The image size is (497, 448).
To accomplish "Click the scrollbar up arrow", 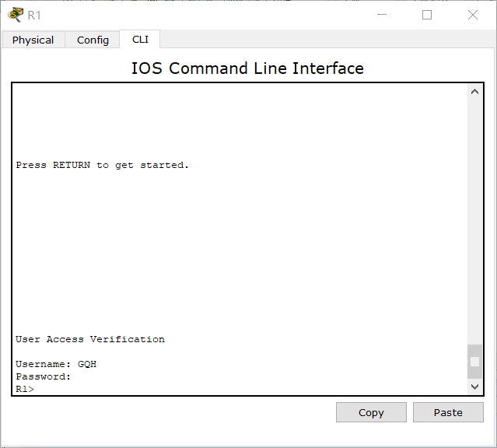I will (474, 92).
